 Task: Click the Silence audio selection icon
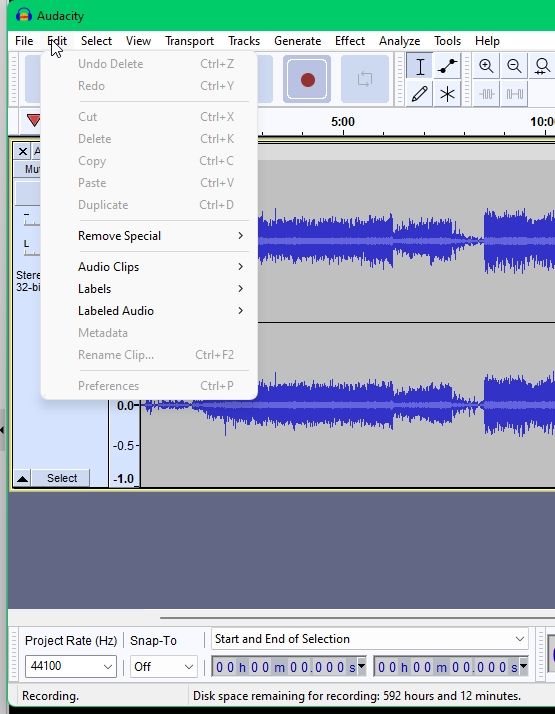(514, 94)
